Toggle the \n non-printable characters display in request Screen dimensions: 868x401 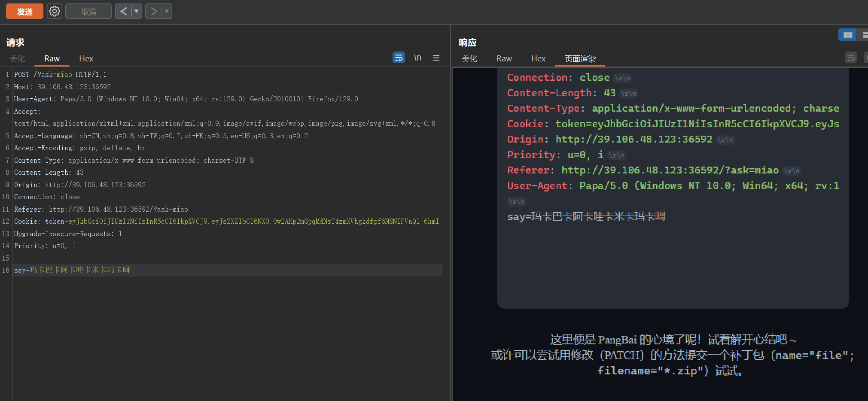[x=417, y=58]
